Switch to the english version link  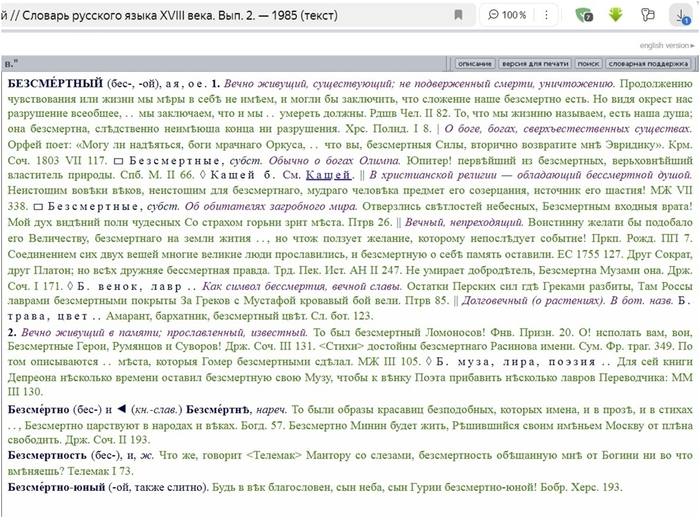coord(666,46)
